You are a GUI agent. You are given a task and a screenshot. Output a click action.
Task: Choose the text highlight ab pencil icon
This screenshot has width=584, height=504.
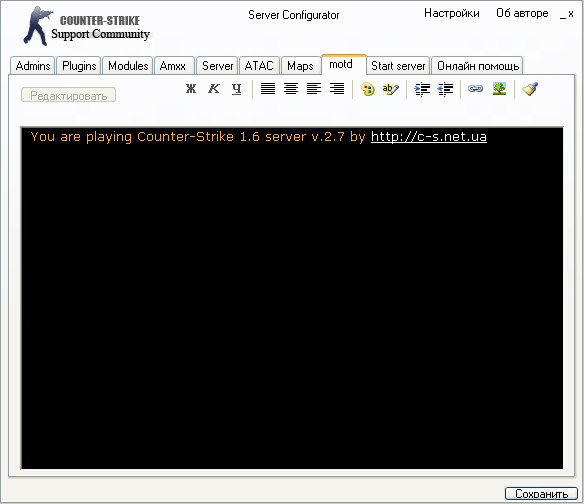click(x=390, y=89)
